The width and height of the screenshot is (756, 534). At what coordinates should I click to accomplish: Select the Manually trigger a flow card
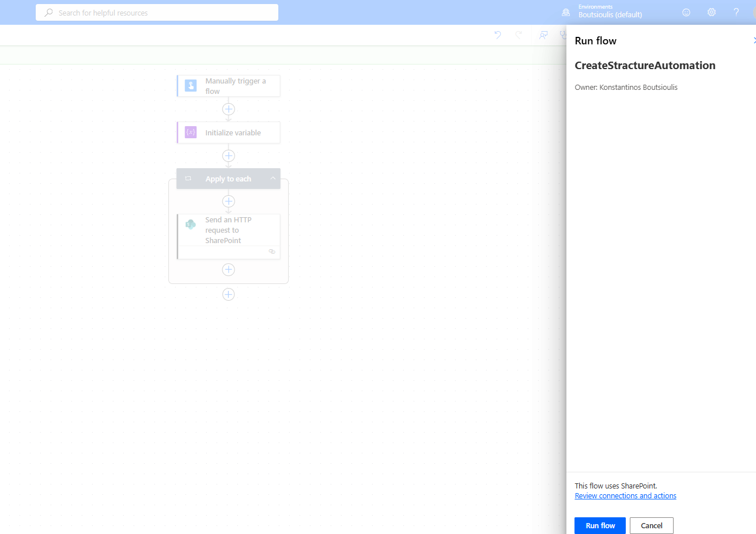pyautogui.click(x=229, y=86)
